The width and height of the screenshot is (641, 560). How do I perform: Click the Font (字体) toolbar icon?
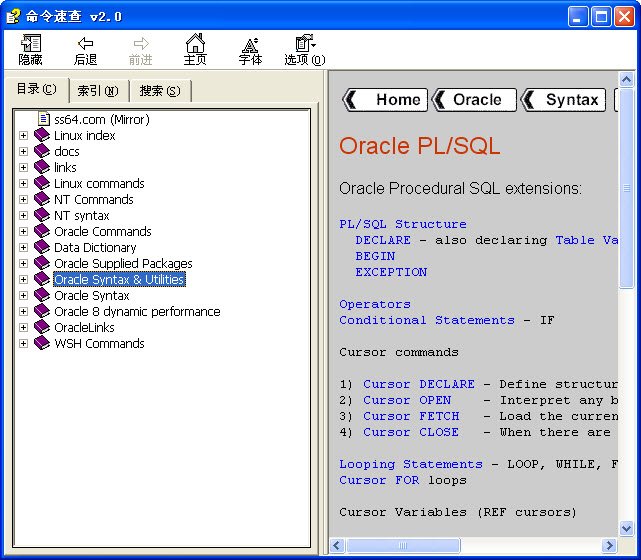pos(250,44)
